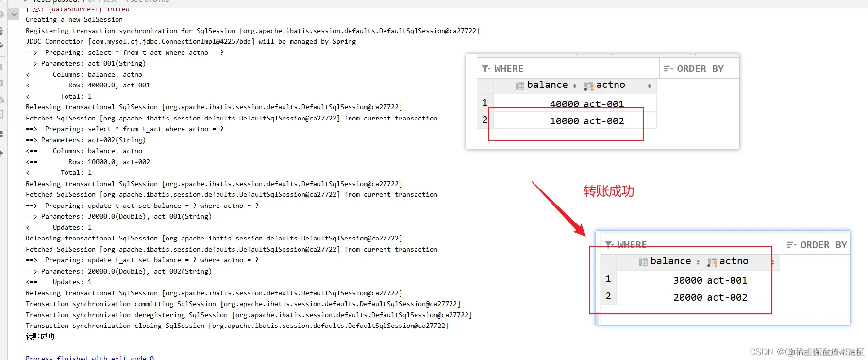Select the cell with balance 30000
868x360 pixels.
660,280
